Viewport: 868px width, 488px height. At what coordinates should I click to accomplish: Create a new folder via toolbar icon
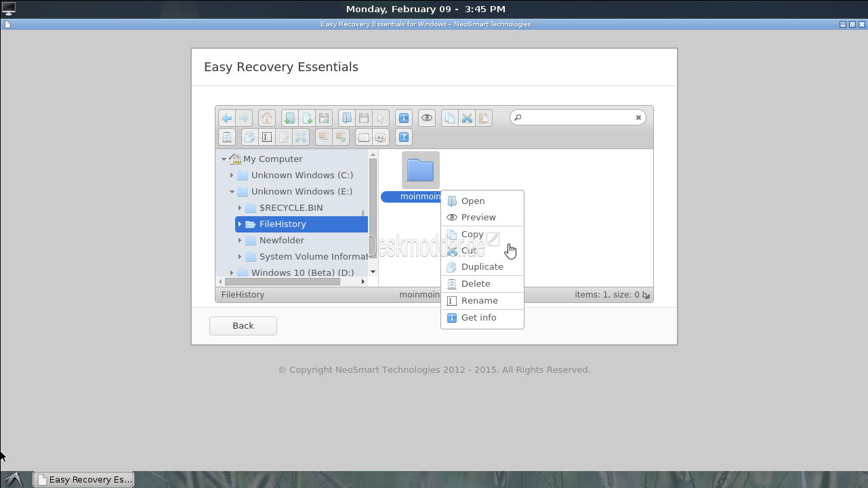(x=290, y=118)
